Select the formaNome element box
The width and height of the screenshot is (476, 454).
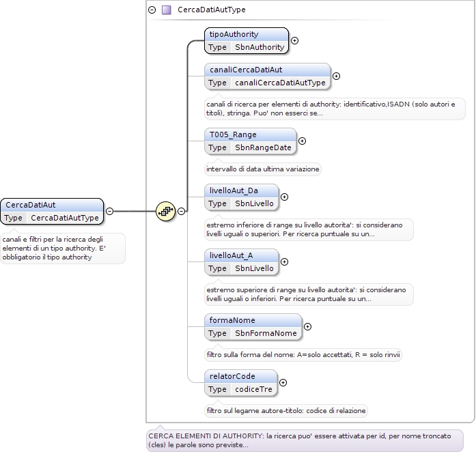coord(253,327)
